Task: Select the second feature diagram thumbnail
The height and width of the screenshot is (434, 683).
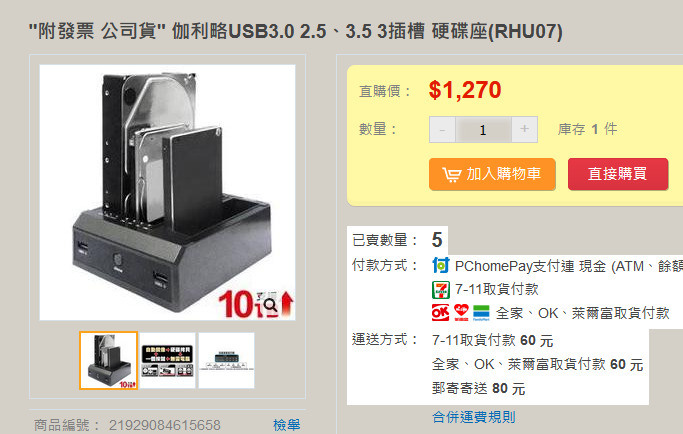Action: click(167, 360)
